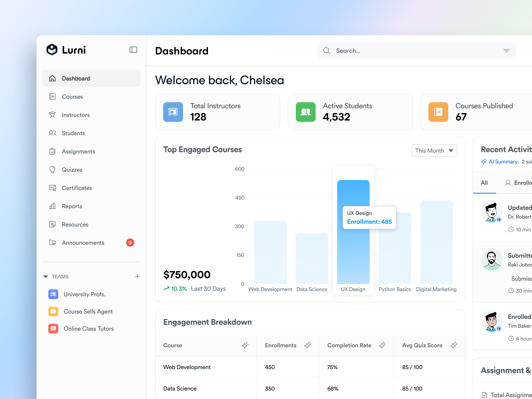The height and width of the screenshot is (399, 532).
Task: Click the Web Development table row name
Action: coord(187,367)
